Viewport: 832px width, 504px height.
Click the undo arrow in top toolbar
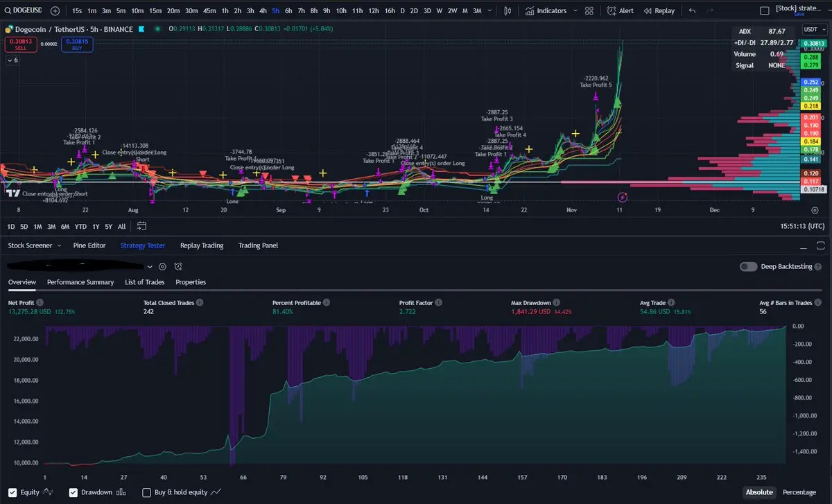tap(693, 11)
